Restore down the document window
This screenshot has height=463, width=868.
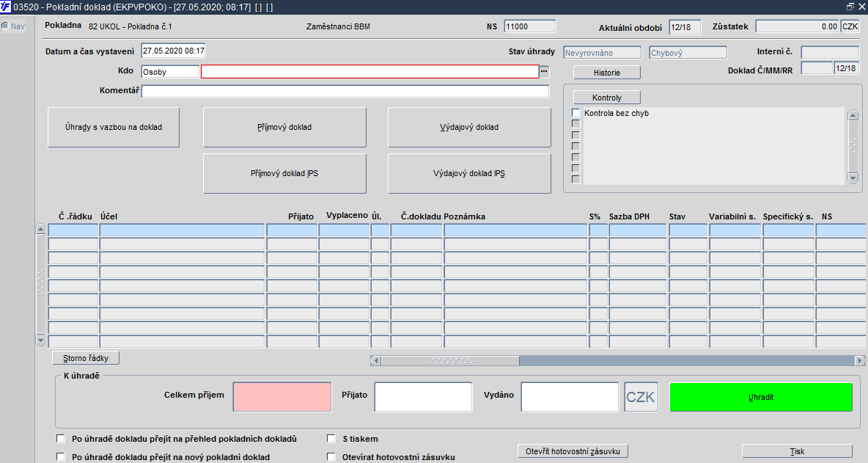click(x=850, y=7)
